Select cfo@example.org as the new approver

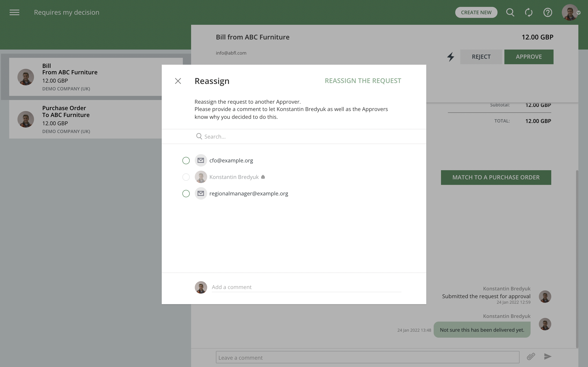coord(186,160)
